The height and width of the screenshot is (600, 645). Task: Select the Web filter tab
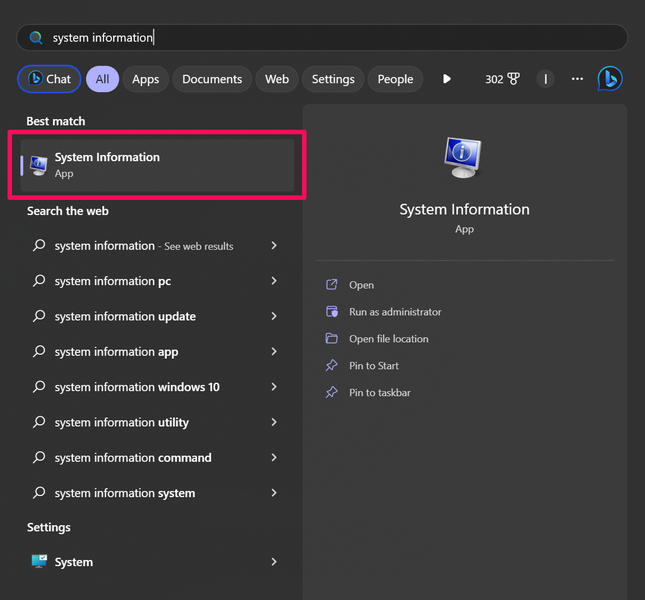click(277, 79)
